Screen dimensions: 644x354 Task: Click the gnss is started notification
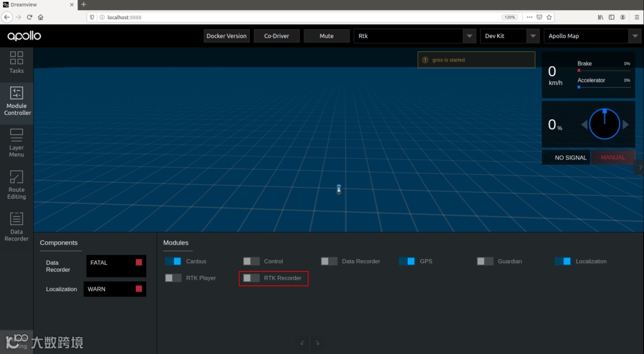pyautogui.click(x=476, y=60)
